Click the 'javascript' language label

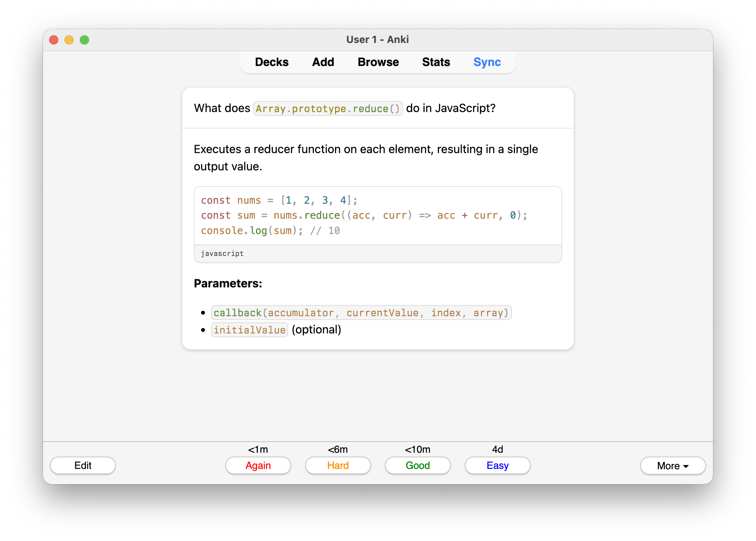[222, 254]
